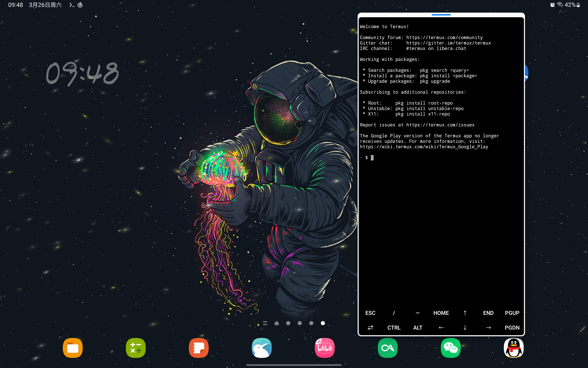
Task: Open the WeChat dock app
Action: 451,348
